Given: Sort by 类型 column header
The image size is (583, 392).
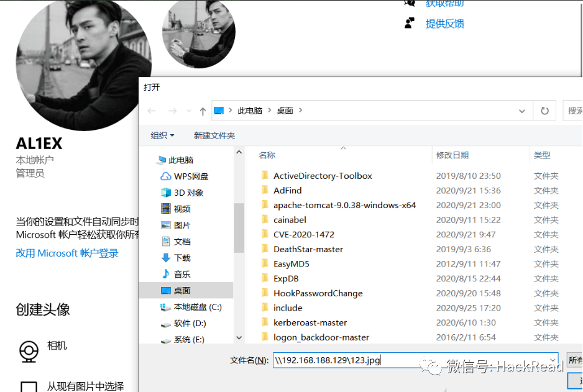Looking at the screenshot, I should pyautogui.click(x=542, y=155).
